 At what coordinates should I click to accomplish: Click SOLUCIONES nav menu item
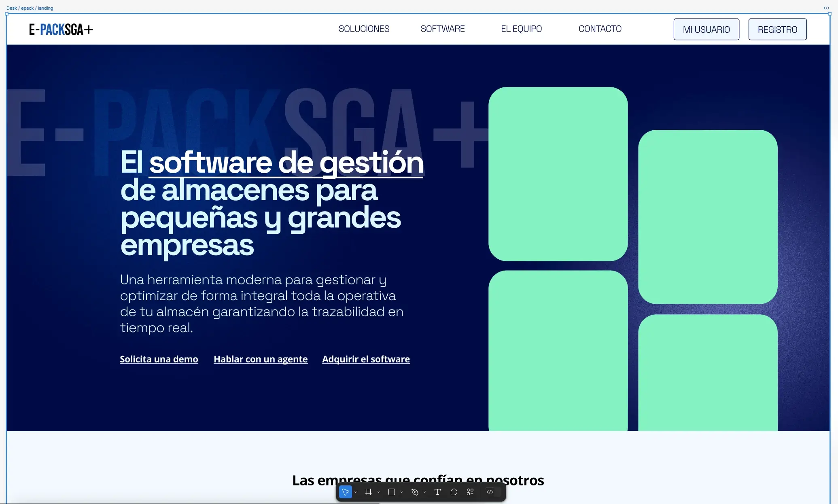[364, 29]
